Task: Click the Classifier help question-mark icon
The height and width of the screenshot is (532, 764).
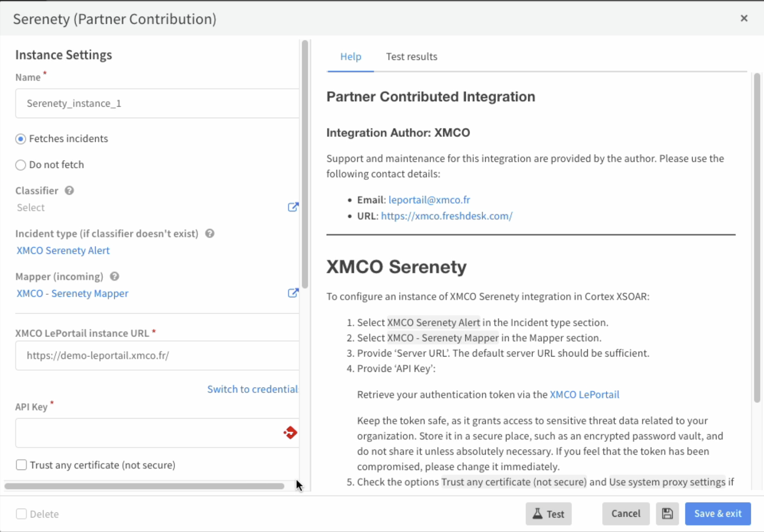Action: 69,190
